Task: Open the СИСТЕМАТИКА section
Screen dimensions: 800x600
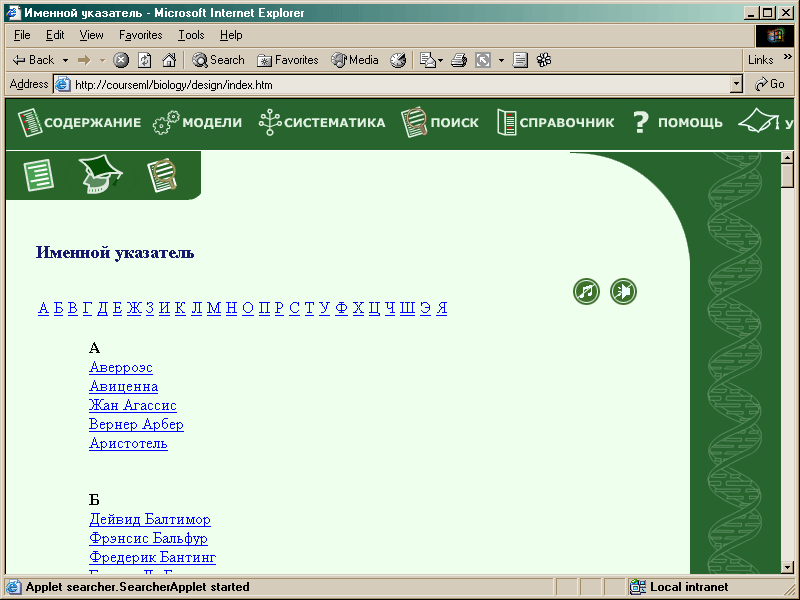Action: 322,123
